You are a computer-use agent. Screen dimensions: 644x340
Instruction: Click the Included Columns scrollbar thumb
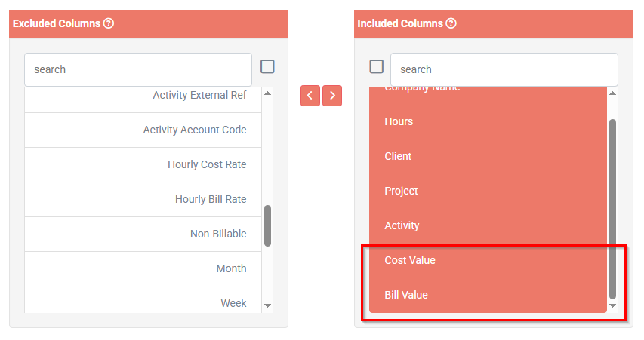pos(613,209)
